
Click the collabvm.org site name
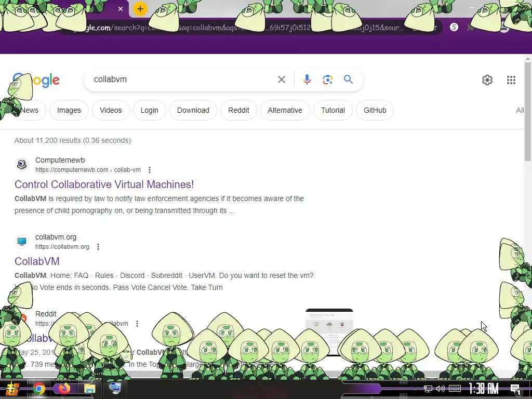click(x=56, y=237)
